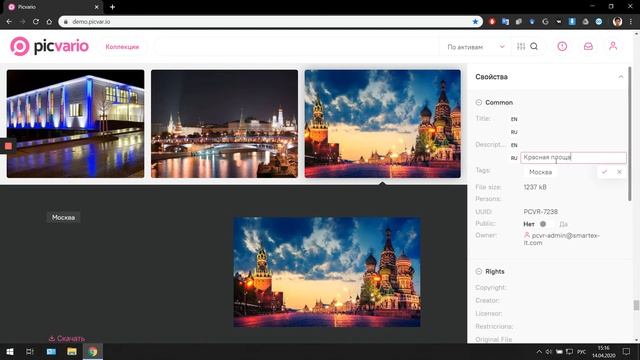Click the РУС language indicator
This screenshot has width=640, height=360.
coord(582,352)
